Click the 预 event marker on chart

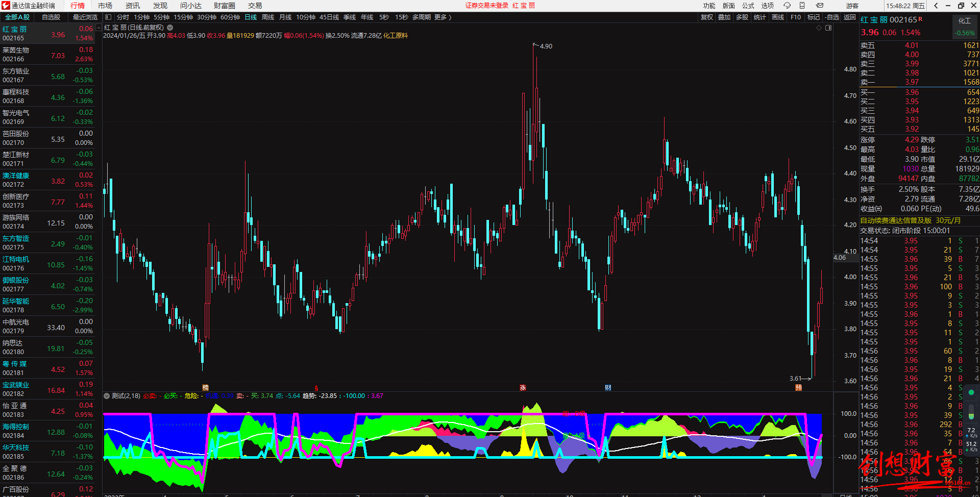point(798,388)
